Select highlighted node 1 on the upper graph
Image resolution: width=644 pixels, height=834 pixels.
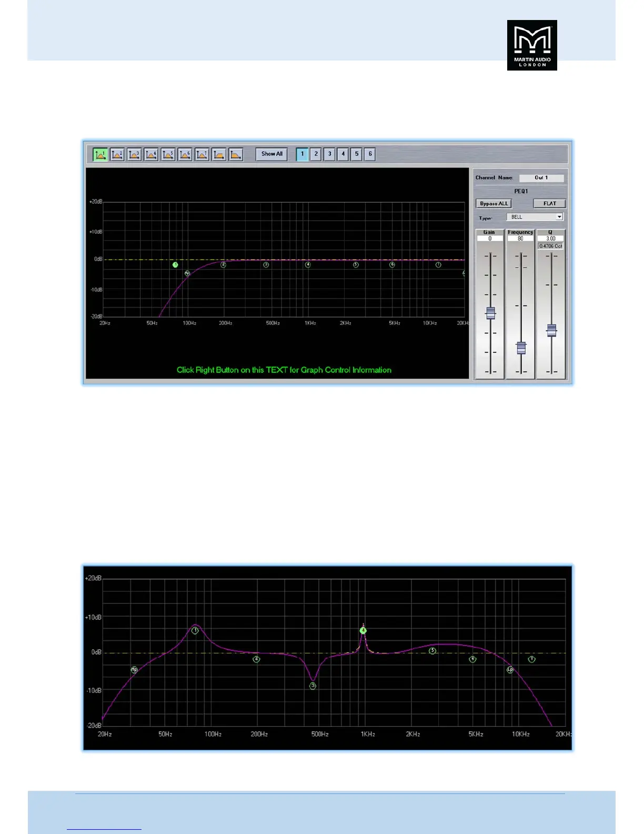point(176,265)
